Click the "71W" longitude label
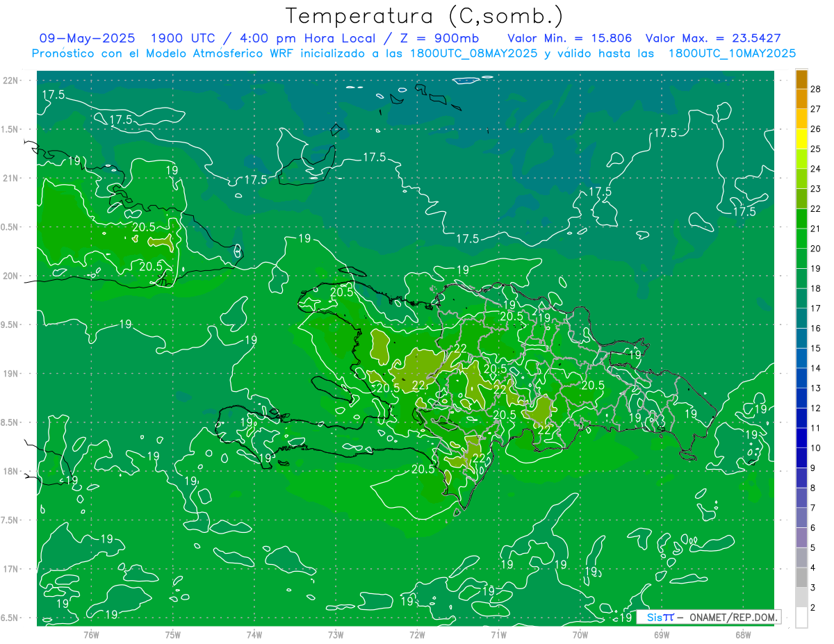 498,635
